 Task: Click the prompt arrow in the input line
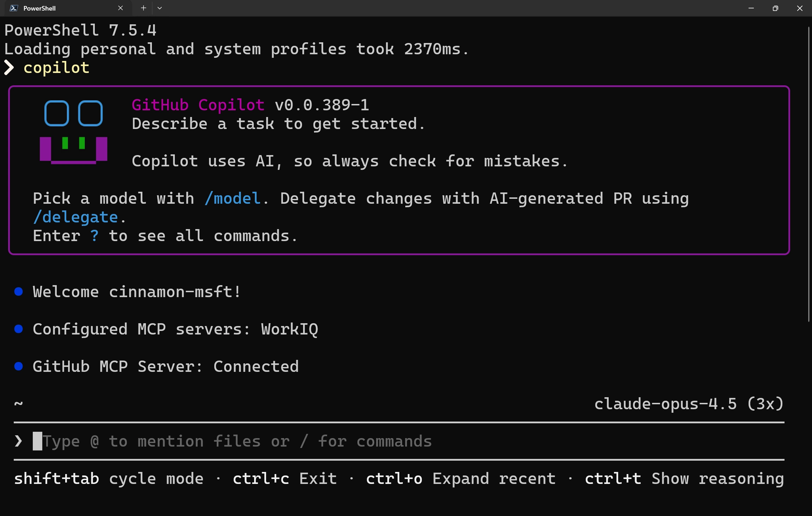click(x=18, y=441)
